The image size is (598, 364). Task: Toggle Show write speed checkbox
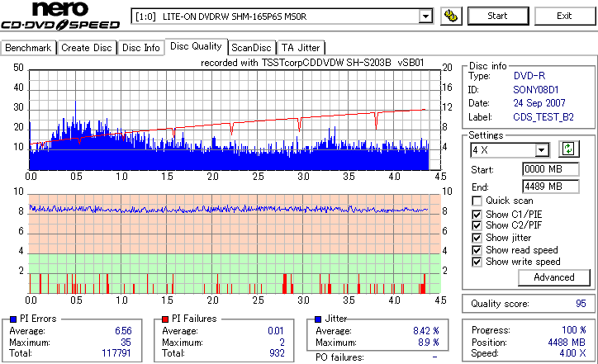477,262
